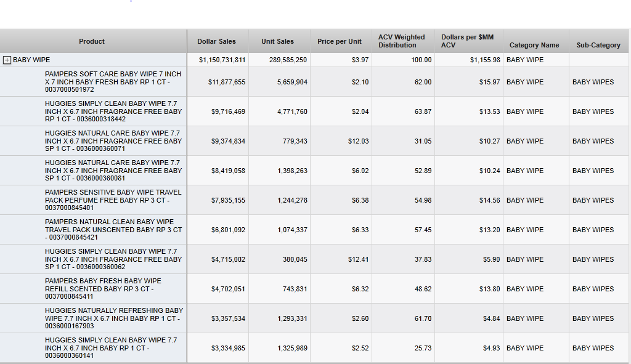This screenshot has height=364, width=631.
Task: Sort by Dollar Sales column header
Action: [x=216, y=41]
